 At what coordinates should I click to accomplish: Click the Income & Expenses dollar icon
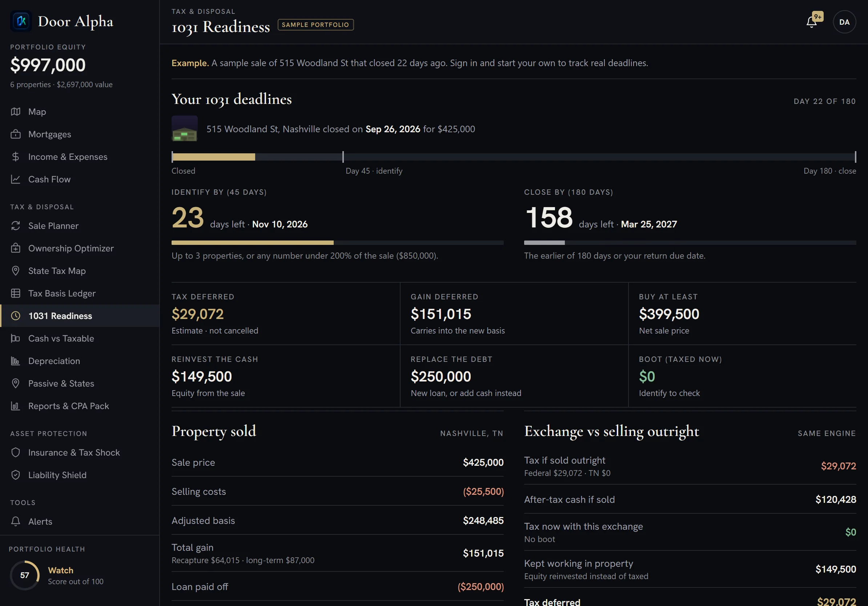16,157
